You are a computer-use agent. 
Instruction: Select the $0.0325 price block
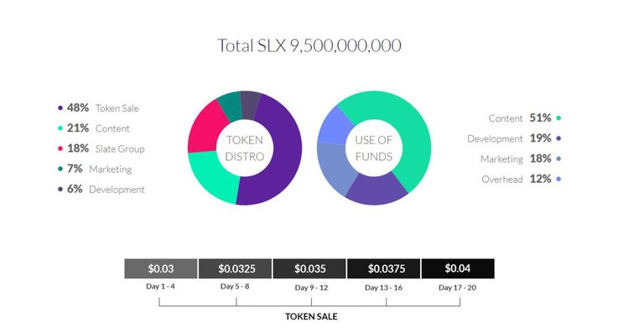coord(235,268)
